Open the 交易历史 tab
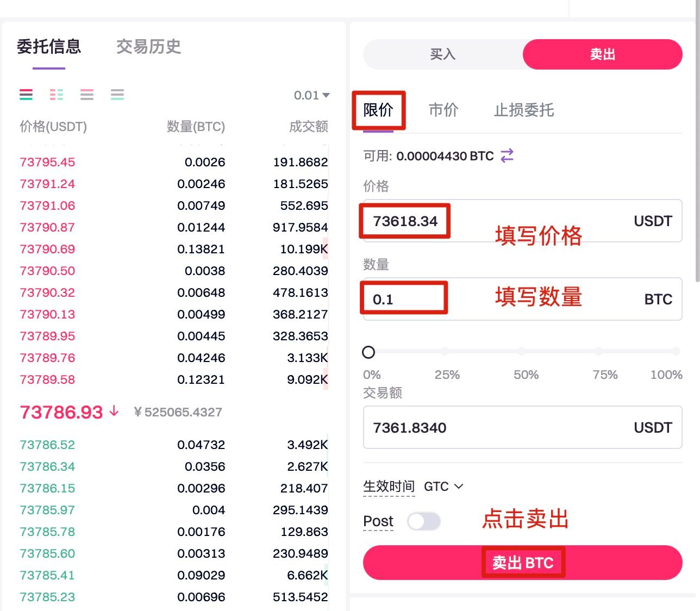700x611 pixels. [x=148, y=47]
